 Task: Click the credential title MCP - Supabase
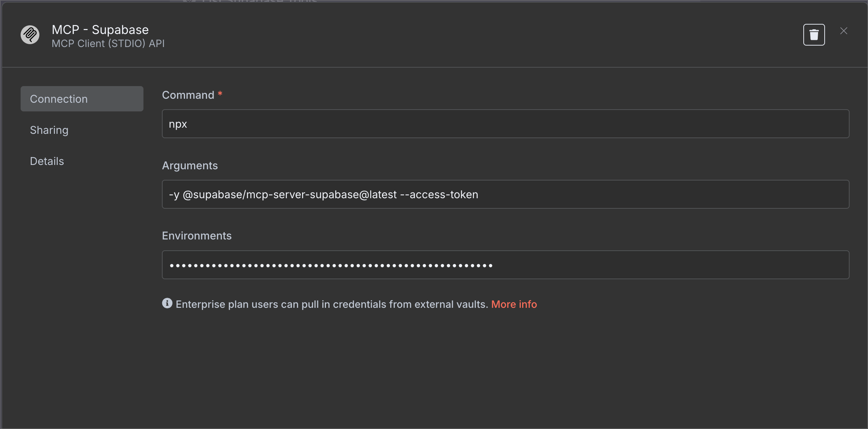pyautogui.click(x=100, y=30)
